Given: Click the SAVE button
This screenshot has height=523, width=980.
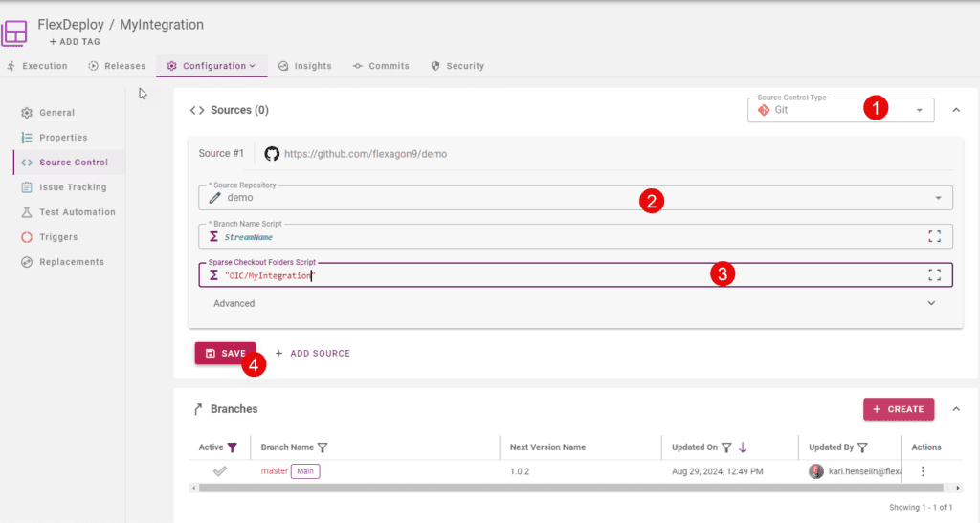Looking at the screenshot, I should [225, 353].
